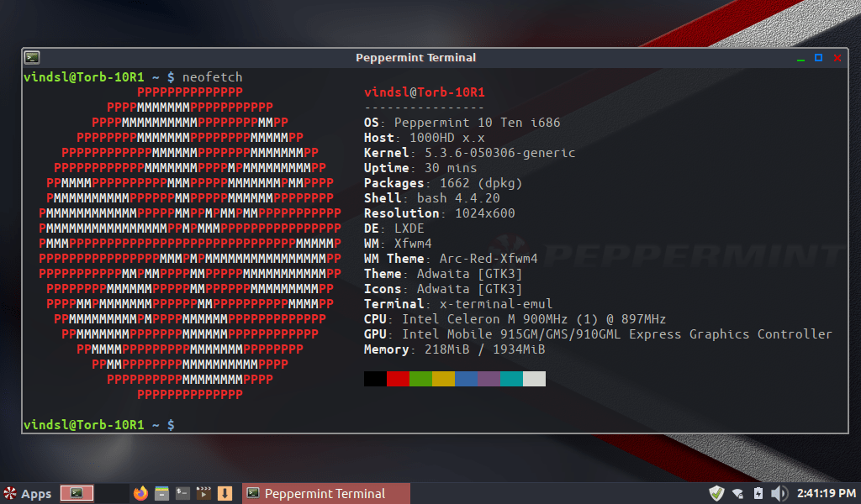Launch Firefox from the panel
The image size is (861, 504).
[x=140, y=493]
